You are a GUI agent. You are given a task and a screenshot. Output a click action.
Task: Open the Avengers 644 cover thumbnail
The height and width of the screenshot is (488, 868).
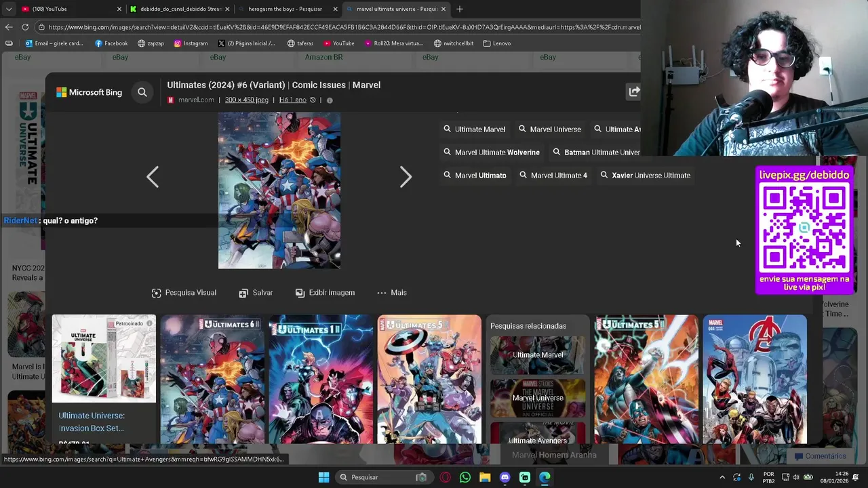[755, 379]
